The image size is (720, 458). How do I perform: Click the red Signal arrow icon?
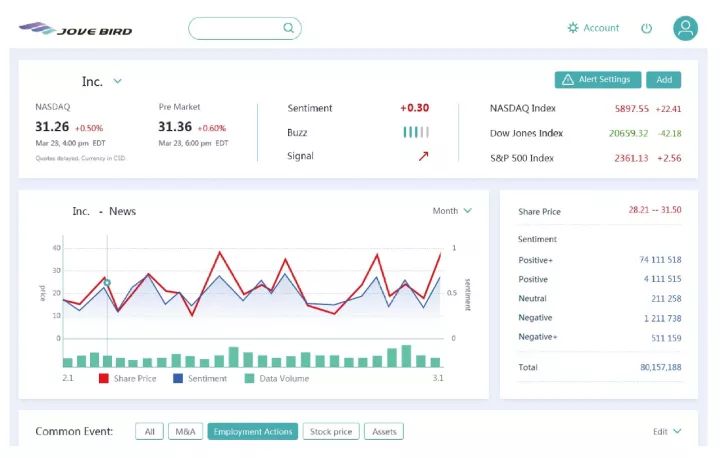pos(423,156)
